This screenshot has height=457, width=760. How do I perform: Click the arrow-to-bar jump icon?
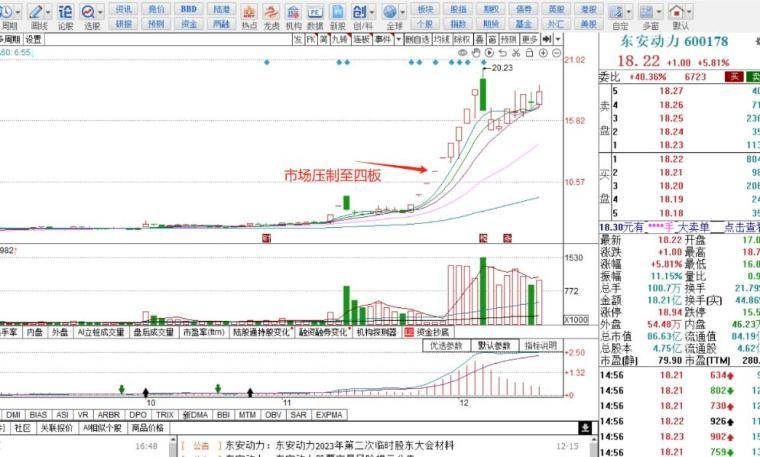[547, 39]
